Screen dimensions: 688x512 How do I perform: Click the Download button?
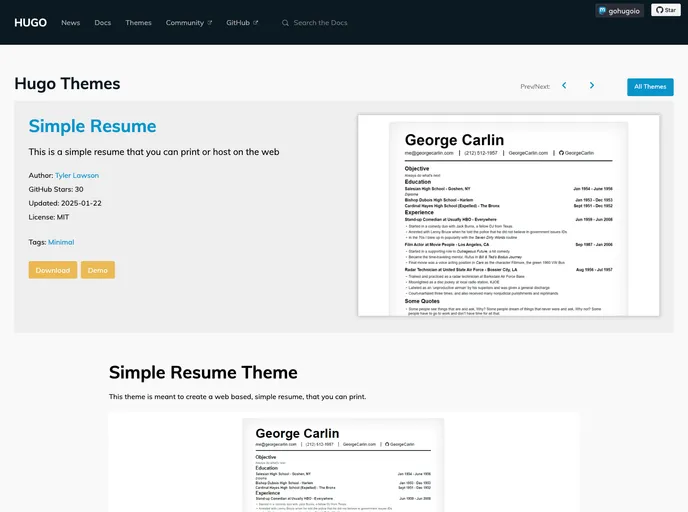point(53,270)
